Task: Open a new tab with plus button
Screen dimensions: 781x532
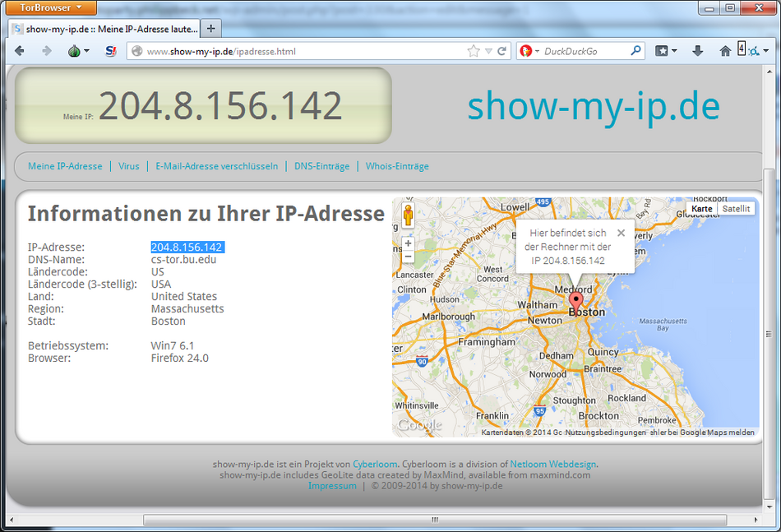Action: click(x=210, y=29)
